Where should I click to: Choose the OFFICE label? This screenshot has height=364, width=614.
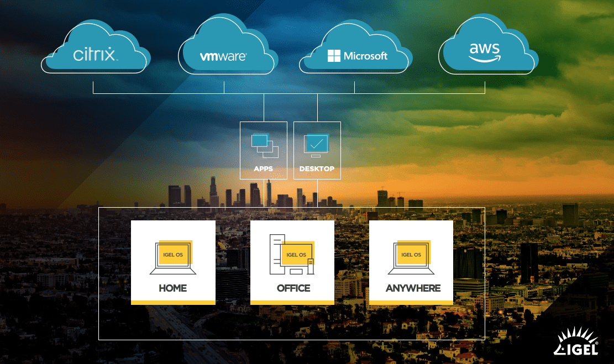coord(293,288)
